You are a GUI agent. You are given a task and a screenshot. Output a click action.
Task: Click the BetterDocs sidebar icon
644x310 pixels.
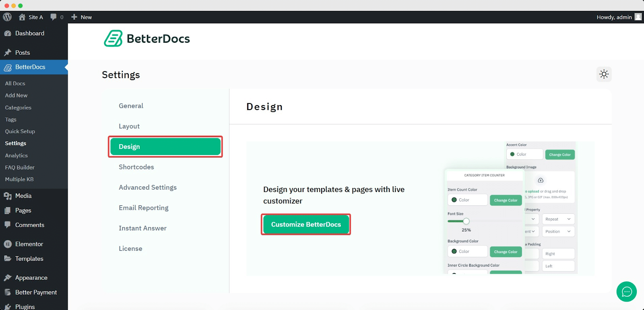coord(8,67)
